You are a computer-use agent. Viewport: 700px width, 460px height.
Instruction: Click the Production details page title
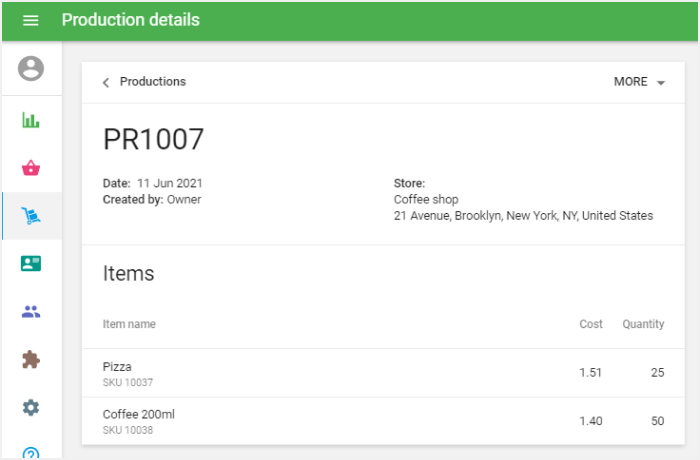[130, 20]
